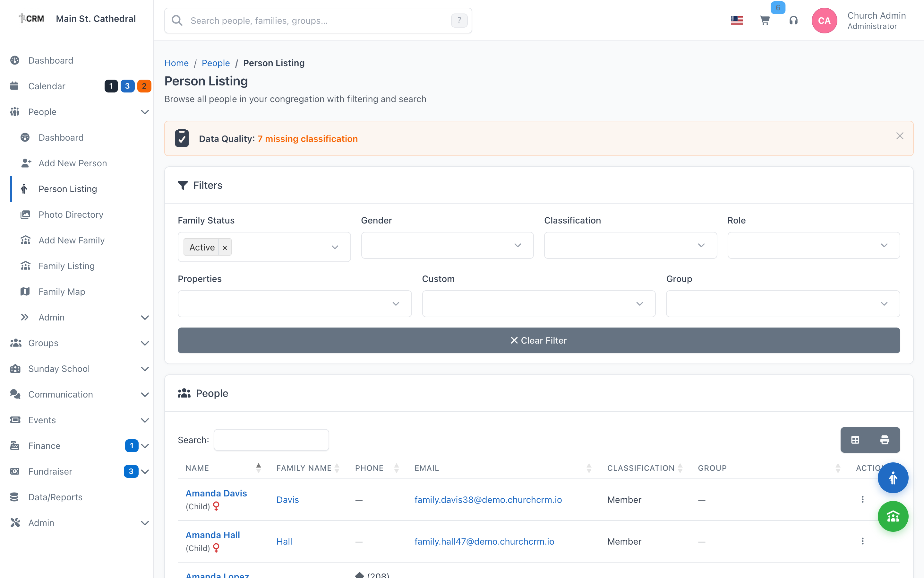924x578 pixels.
Task: Select Add New Family in sidebar
Action: coord(72,240)
